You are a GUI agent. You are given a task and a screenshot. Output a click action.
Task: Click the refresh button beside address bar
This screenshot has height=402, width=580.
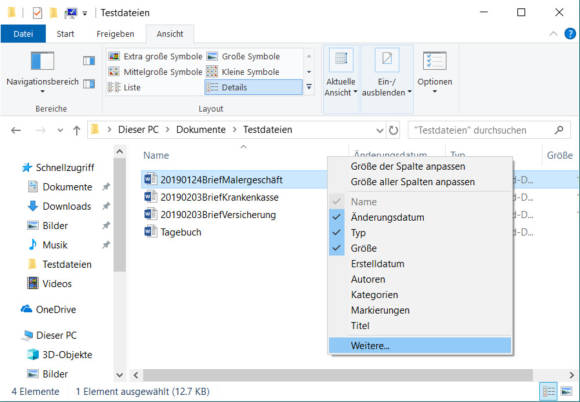pos(393,130)
